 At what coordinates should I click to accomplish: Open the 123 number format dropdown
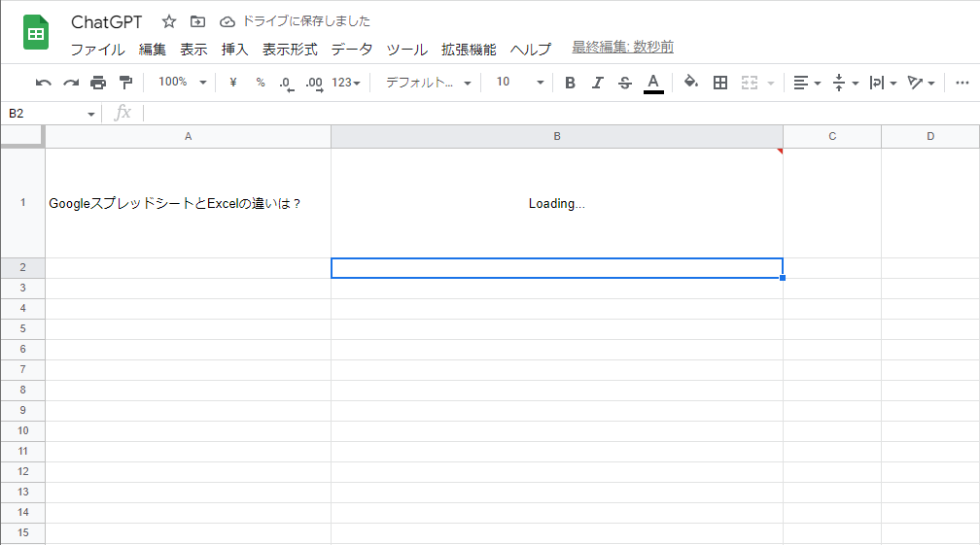pyautogui.click(x=346, y=83)
